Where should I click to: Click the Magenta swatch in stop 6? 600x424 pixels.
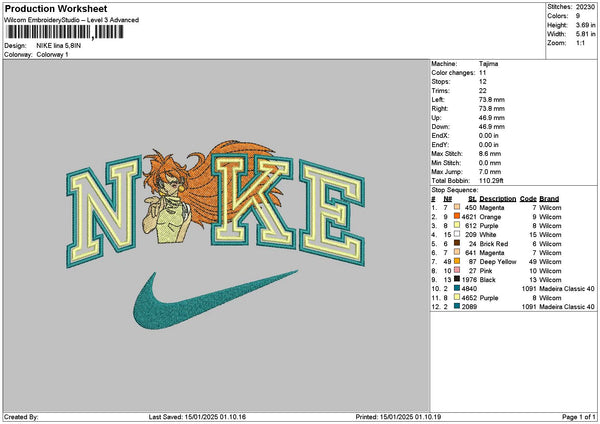click(457, 252)
